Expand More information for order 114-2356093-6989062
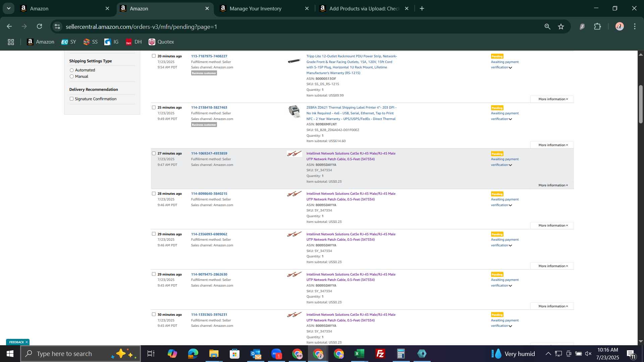644x362 pixels. [x=552, y=266]
